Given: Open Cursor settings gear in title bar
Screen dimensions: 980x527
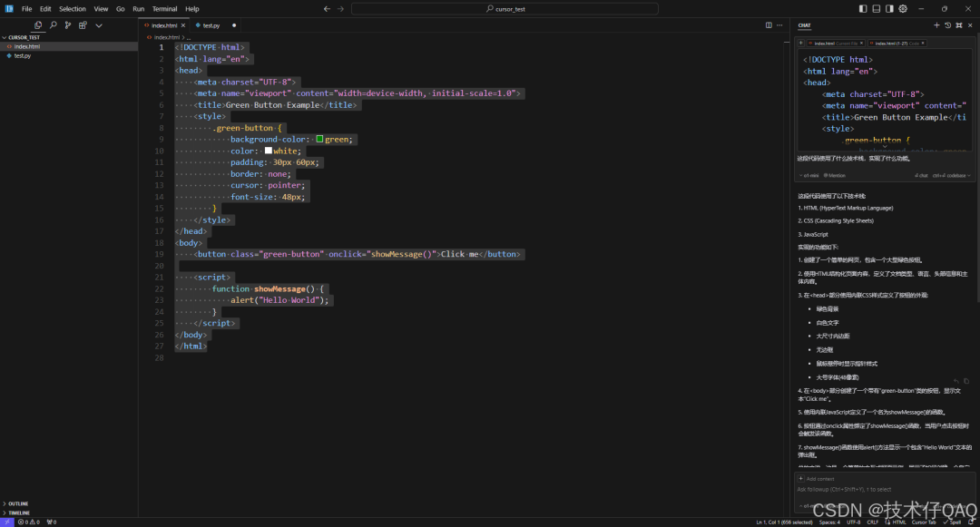Looking at the screenshot, I should pos(903,9).
